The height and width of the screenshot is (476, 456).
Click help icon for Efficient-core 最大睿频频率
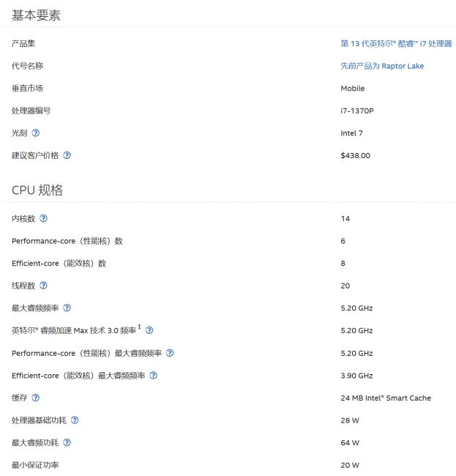click(154, 376)
